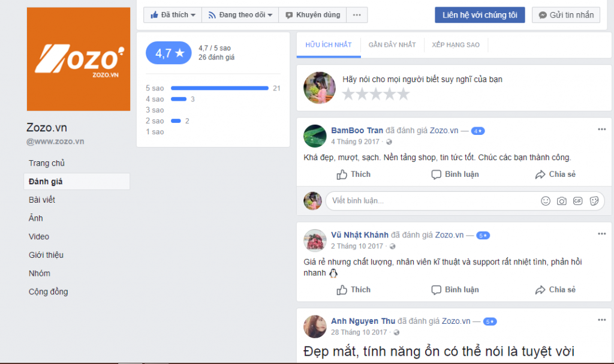Comment on Vũ Nhật Khánh's review

click(x=455, y=290)
